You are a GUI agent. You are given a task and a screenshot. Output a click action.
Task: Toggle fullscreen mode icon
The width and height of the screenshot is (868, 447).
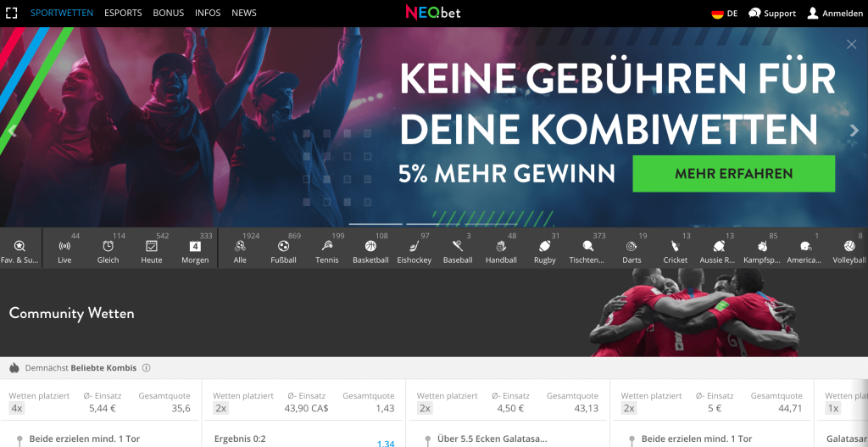pos(12,14)
